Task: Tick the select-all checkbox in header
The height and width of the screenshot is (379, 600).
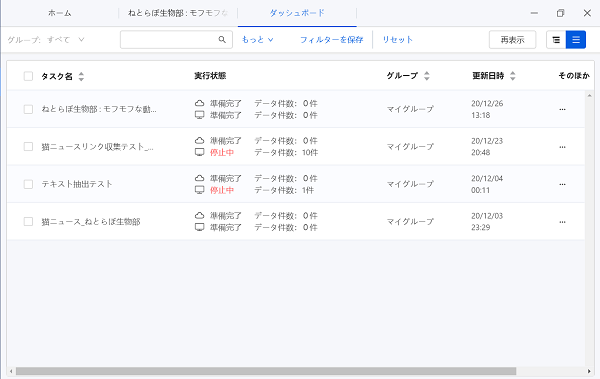Action: [28, 76]
